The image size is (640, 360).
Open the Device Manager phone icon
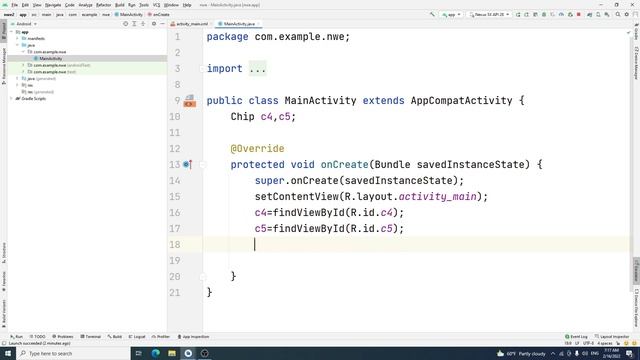click(598, 15)
